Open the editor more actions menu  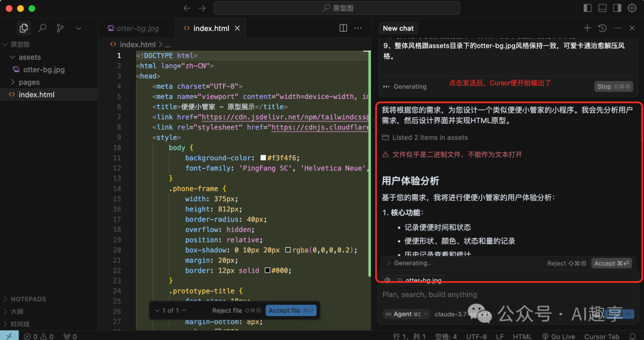click(x=358, y=29)
